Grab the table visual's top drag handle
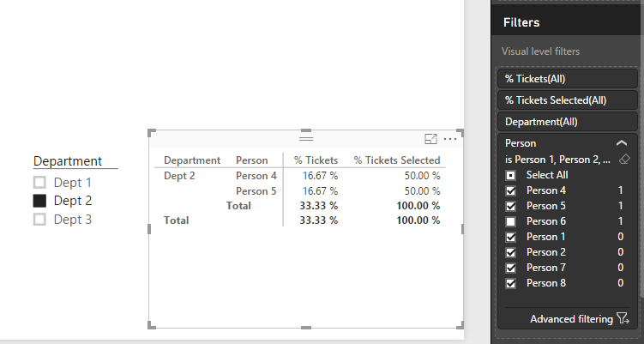Image resolution: width=644 pixels, height=344 pixels. (x=306, y=138)
